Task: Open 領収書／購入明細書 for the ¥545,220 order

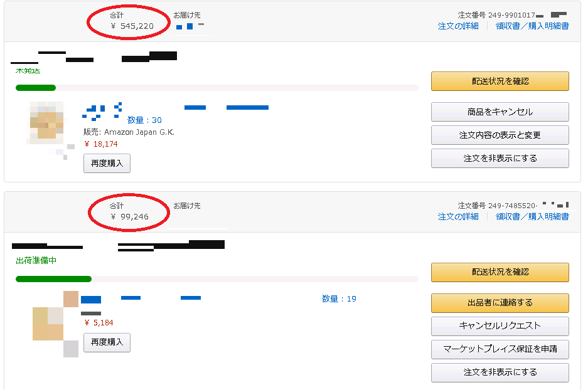Action: [x=532, y=26]
